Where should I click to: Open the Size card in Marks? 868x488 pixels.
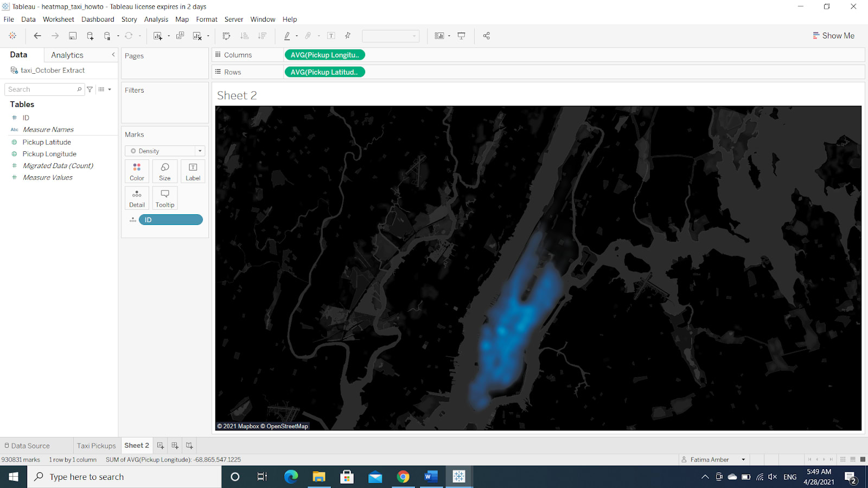[x=165, y=171]
